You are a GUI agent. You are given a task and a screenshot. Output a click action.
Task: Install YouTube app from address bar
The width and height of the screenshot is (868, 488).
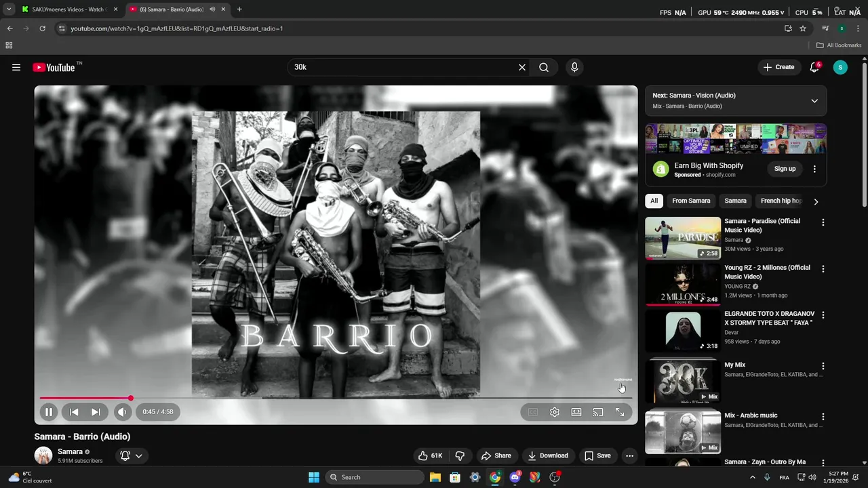pyautogui.click(x=788, y=28)
